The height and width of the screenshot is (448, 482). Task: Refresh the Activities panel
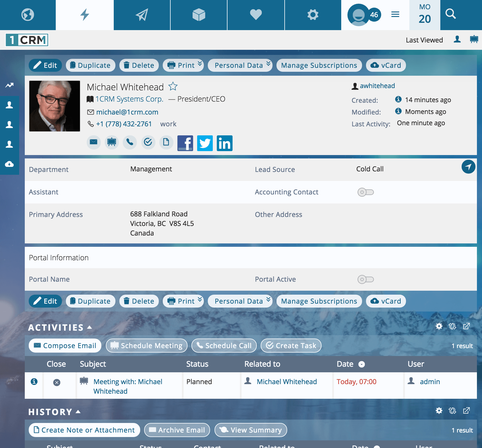click(452, 326)
